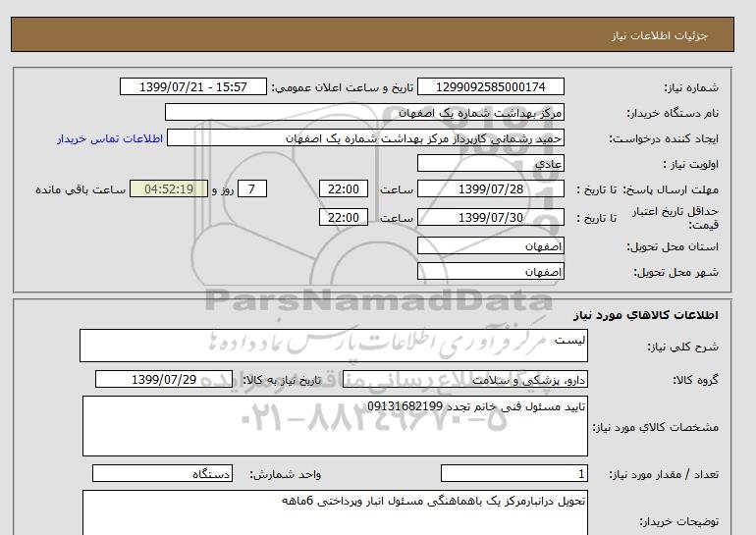Viewport: 756px width, 535px height.
Task: Click the شماره نیاز field 1299092585000174
Action: click(490, 86)
